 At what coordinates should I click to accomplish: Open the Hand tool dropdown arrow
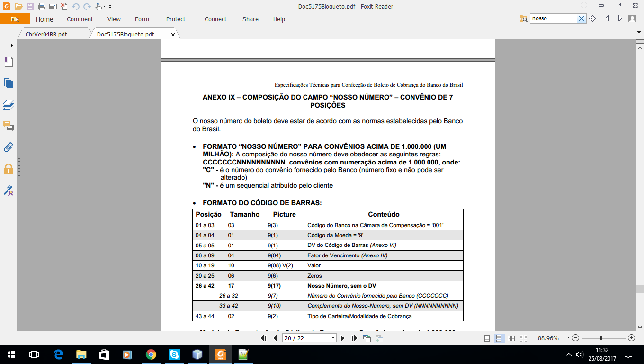pyautogui.click(x=104, y=6)
